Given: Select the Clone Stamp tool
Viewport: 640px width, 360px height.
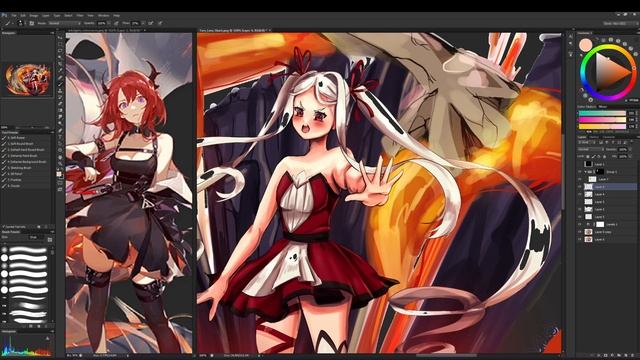Looking at the screenshot, I should point(60,91).
